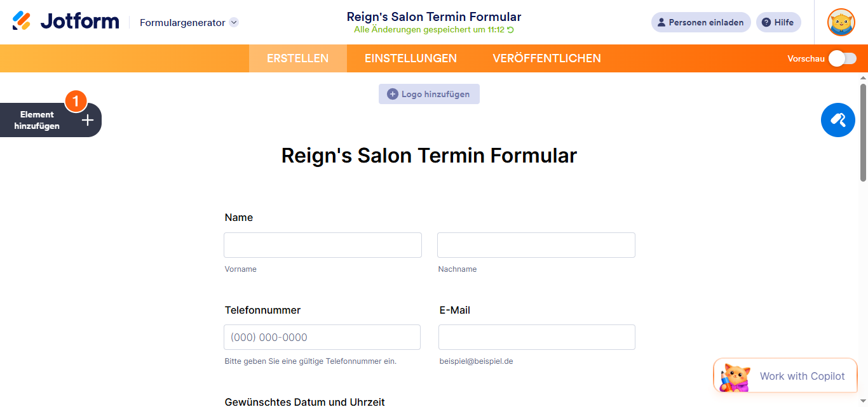The image size is (868, 407).
Task: Click the Jotform logo icon
Action: (22, 22)
